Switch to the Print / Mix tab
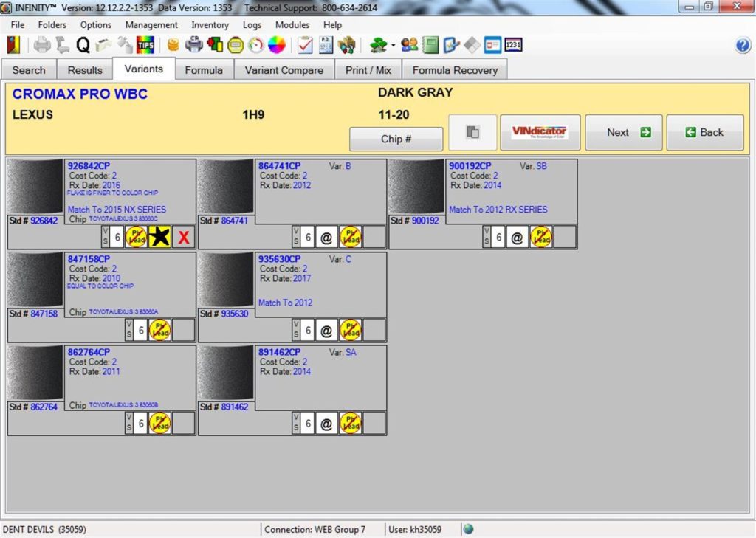The width and height of the screenshot is (756, 538). click(x=368, y=70)
